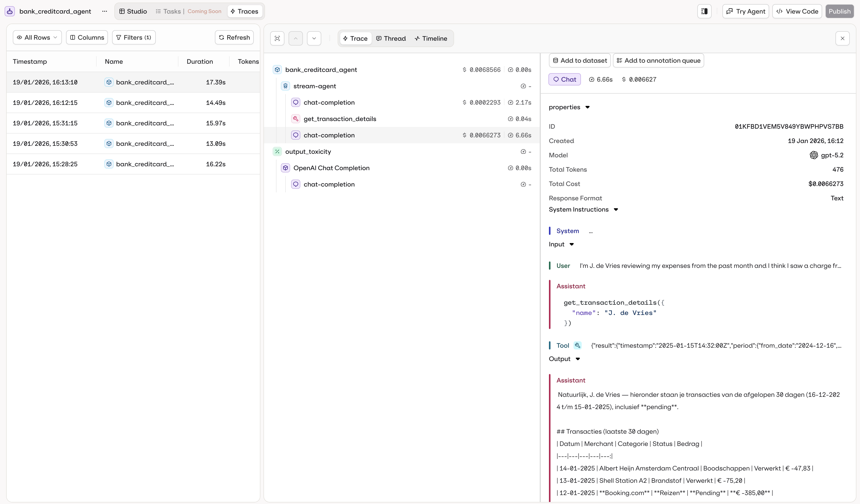
Task: Open the Studio tab
Action: (133, 11)
